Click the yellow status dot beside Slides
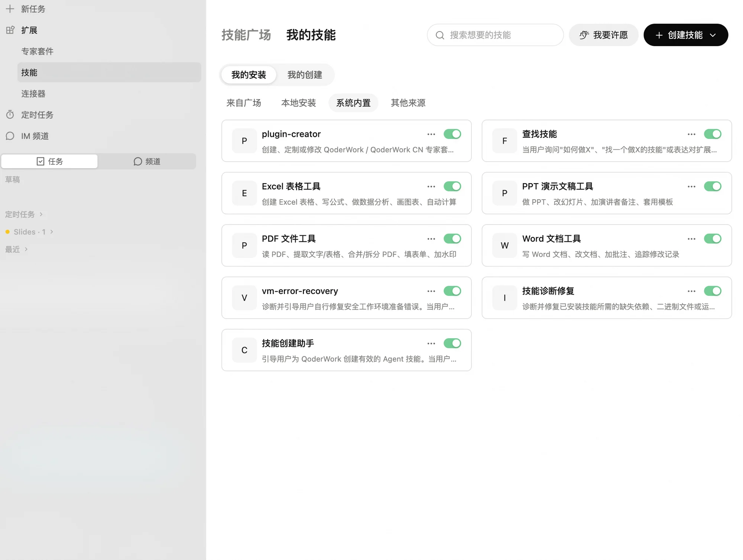The image size is (743, 560). click(x=7, y=232)
